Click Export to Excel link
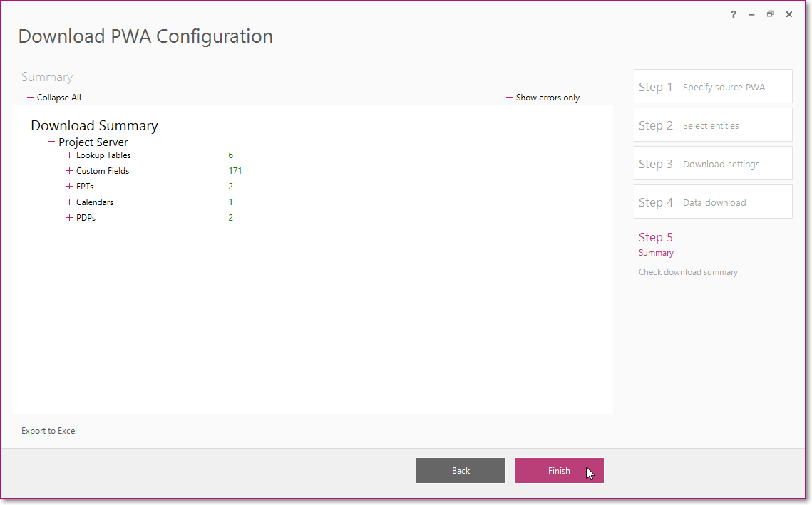 pos(49,431)
